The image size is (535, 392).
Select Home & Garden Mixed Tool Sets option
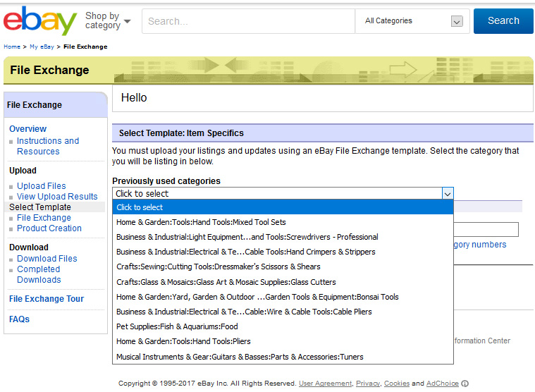click(283, 222)
